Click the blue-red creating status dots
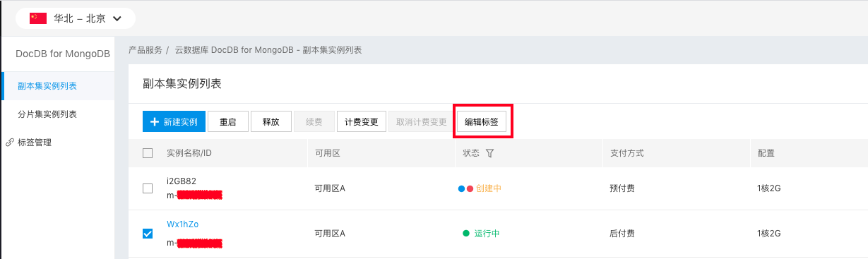Viewport: 868px width, 259px height. (465, 188)
